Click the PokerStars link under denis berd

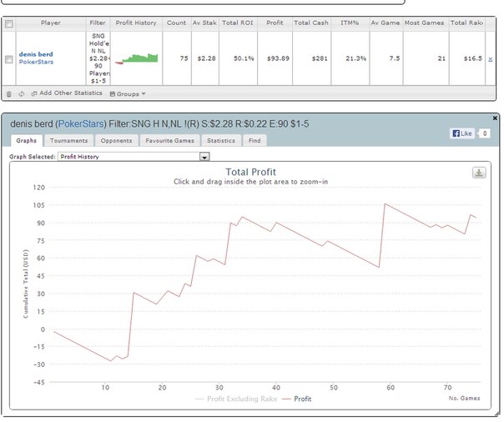(x=36, y=62)
